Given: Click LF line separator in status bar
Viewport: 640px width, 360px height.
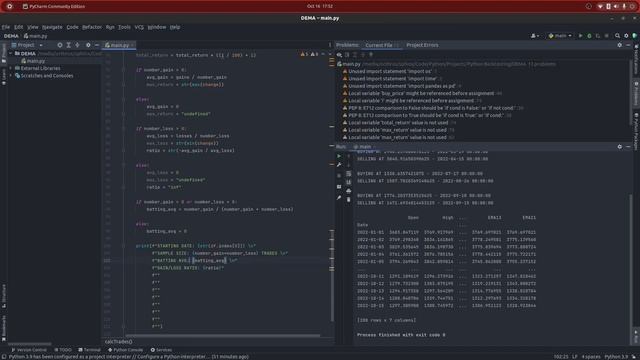Looking at the screenshot, I should coord(575,357).
